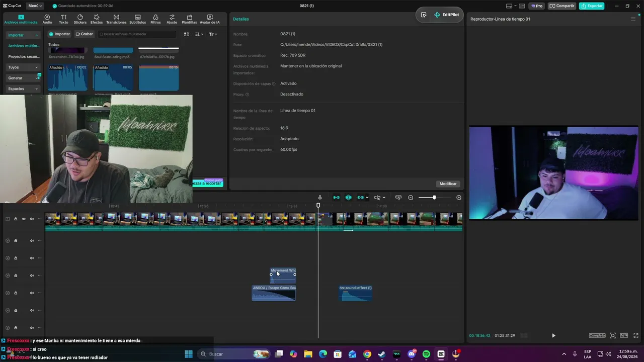
Task: Open the linkage options dropdown arrow
Action: point(367,198)
